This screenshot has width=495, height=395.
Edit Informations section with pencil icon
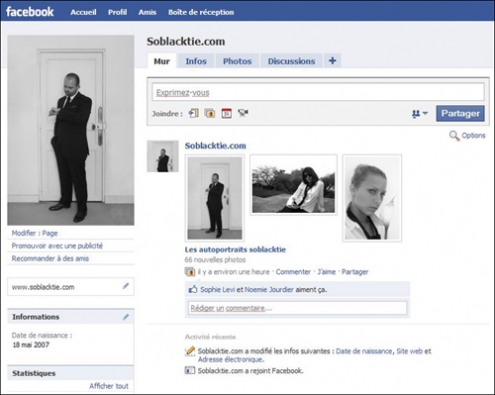(x=126, y=317)
